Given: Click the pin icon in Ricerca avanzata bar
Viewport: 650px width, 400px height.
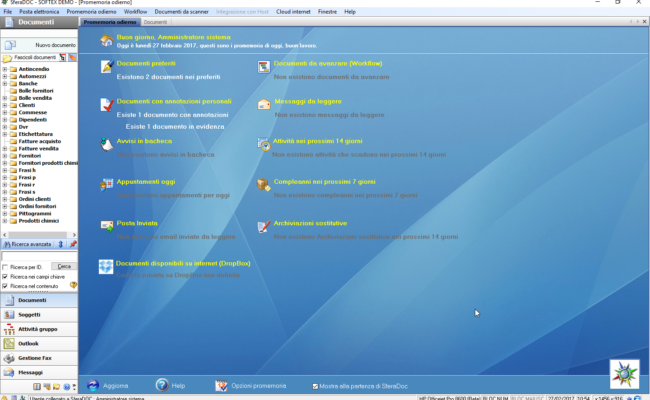Looking at the screenshot, I should (73, 244).
